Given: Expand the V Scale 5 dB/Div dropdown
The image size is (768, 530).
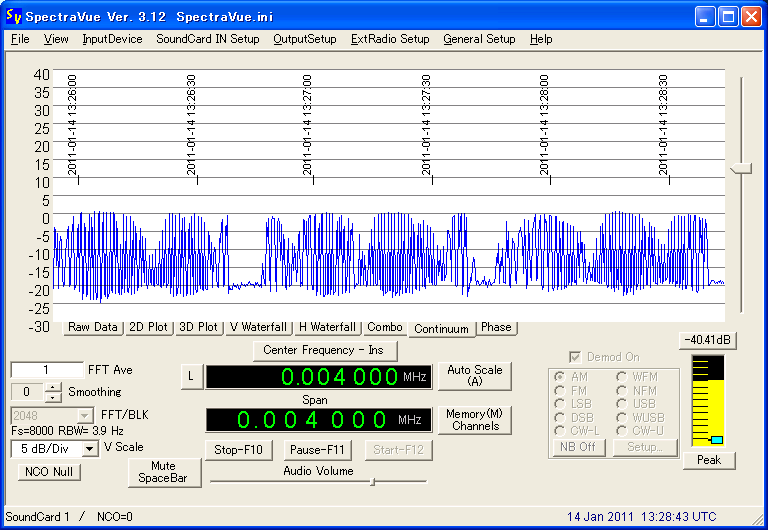Looking at the screenshot, I should click(90, 449).
